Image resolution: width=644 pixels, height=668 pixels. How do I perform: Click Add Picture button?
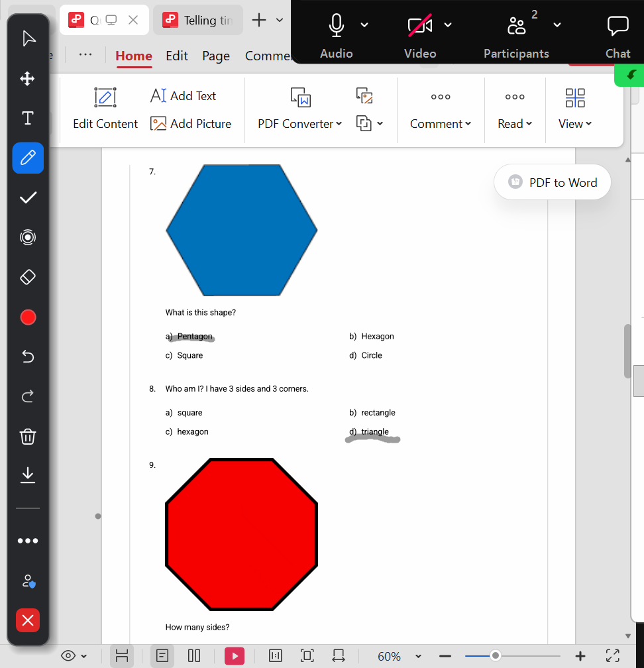pyautogui.click(x=191, y=123)
